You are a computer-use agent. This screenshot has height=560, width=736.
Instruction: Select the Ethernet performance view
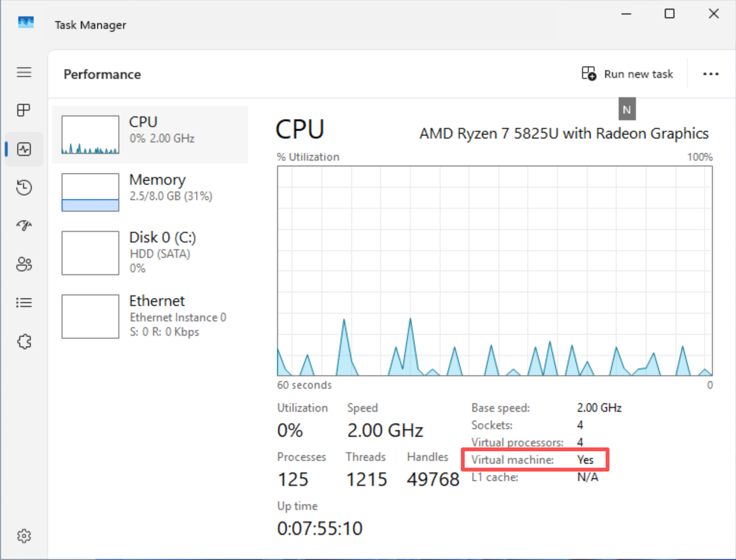tap(149, 316)
